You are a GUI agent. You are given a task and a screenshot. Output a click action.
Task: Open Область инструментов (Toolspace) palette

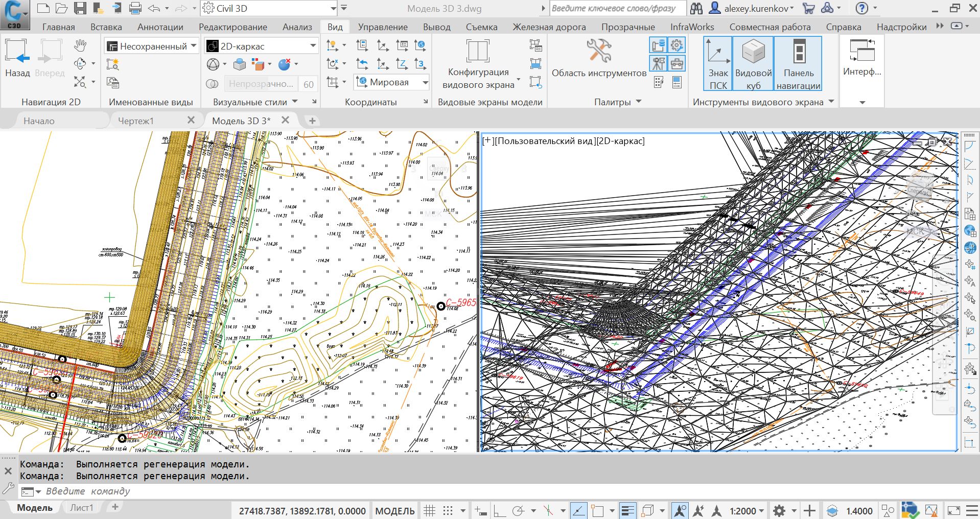[x=599, y=58]
